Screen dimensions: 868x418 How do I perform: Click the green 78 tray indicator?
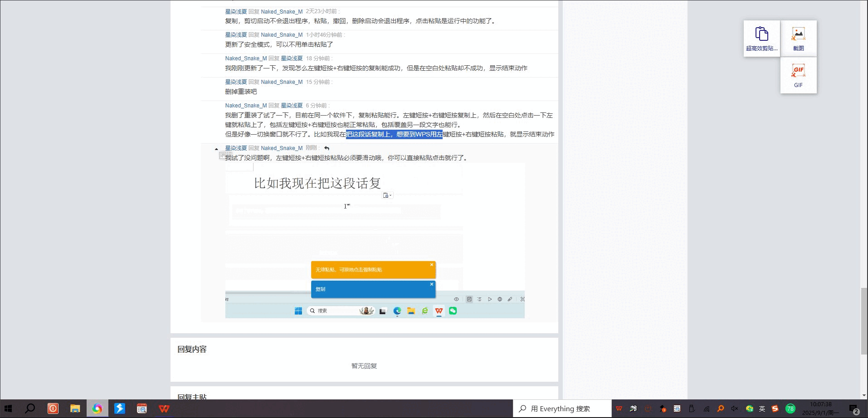point(790,408)
